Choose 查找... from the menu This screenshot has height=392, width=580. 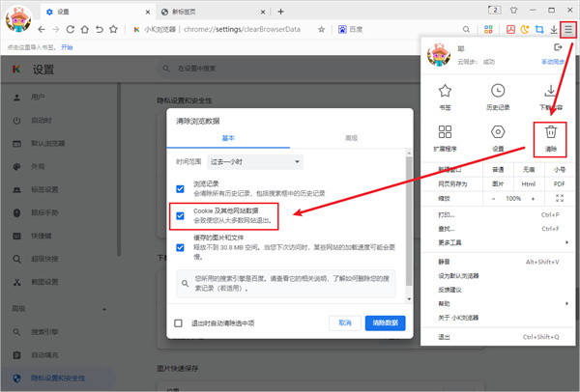[x=498, y=229]
